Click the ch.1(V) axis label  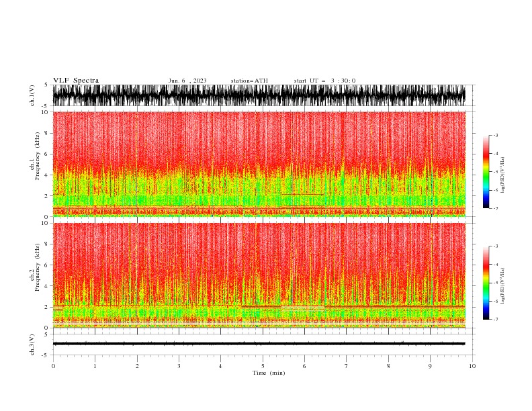pyautogui.click(x=32, y=95)
